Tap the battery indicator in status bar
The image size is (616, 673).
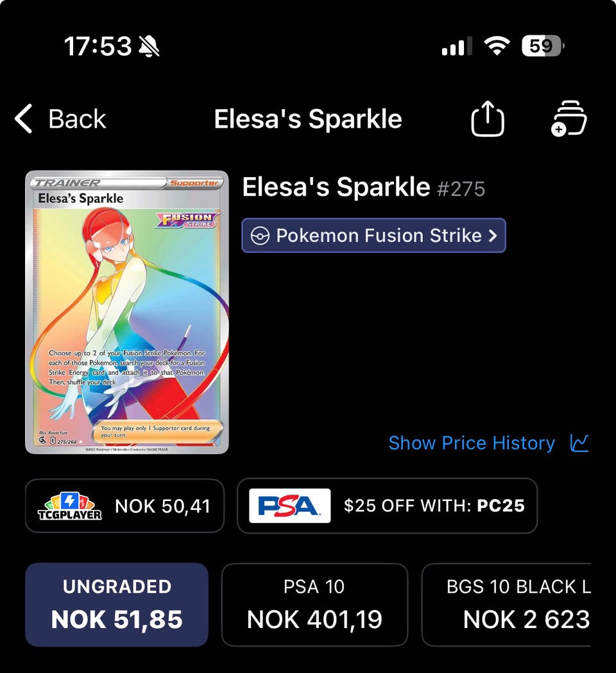coord(542,46)
